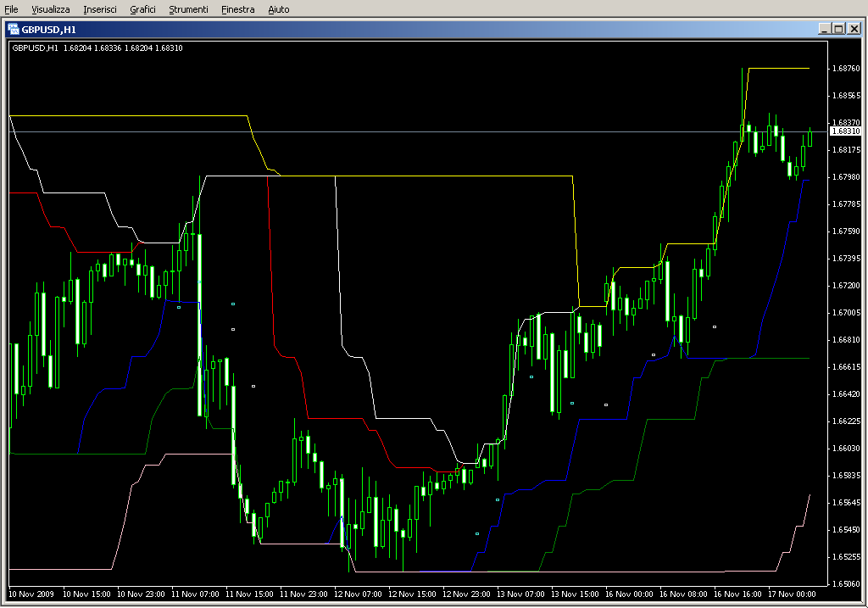Screen dimensions: 868x608
Task: Click the 1.66420 price scale label
Action: [847, 393]
